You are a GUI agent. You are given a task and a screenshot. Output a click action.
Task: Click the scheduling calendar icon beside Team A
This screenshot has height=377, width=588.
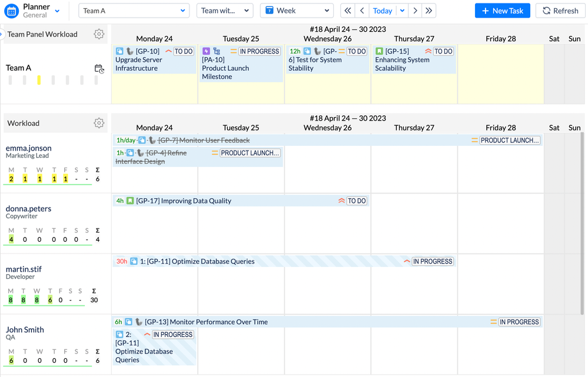(x=99, y=68)
